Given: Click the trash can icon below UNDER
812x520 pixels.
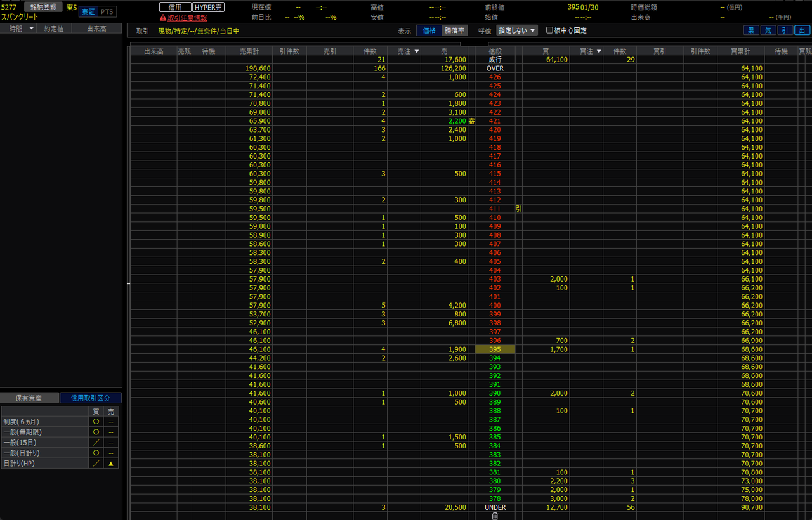Looking at the screenshot, I should coord(495,516).
